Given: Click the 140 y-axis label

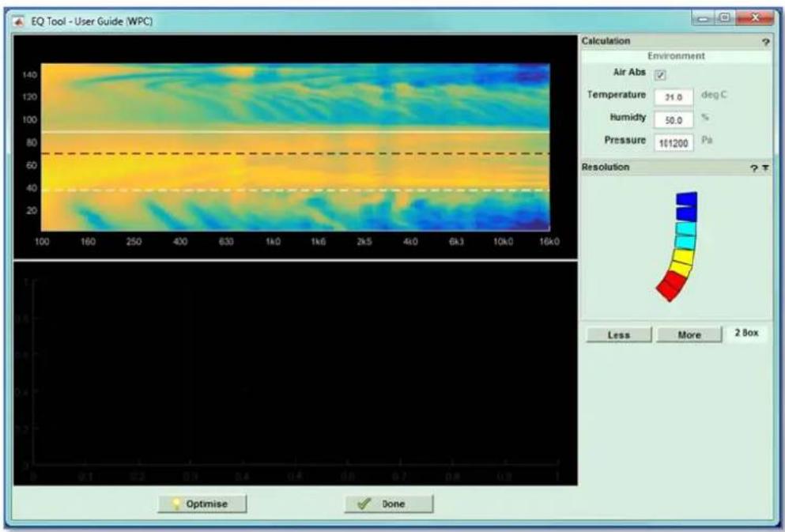Looking at the screenshot, I should click(x=29, y=74).
